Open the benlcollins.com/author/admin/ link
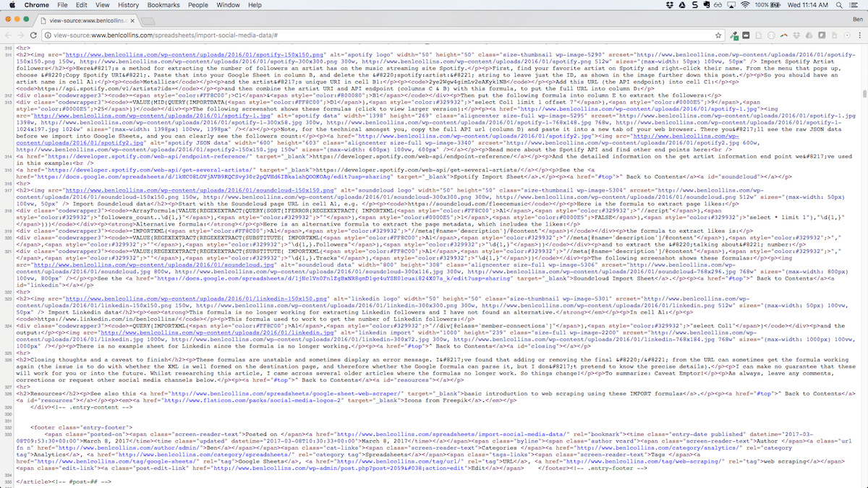 pyautogui.click(x=129, y=448)
